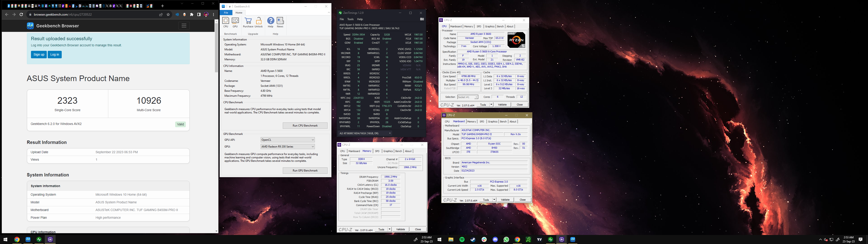The image size is (868, 244).
Task: Click the Chrome page vertical scrollbar thumb
Action: [x=216, y=48]
